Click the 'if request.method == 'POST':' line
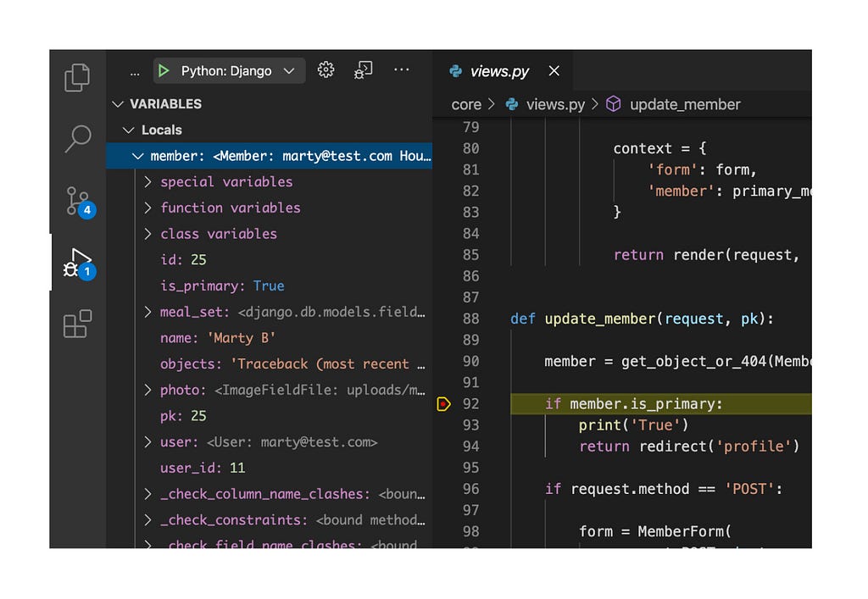This screenshot has height=599, width=868. [663, 489]
